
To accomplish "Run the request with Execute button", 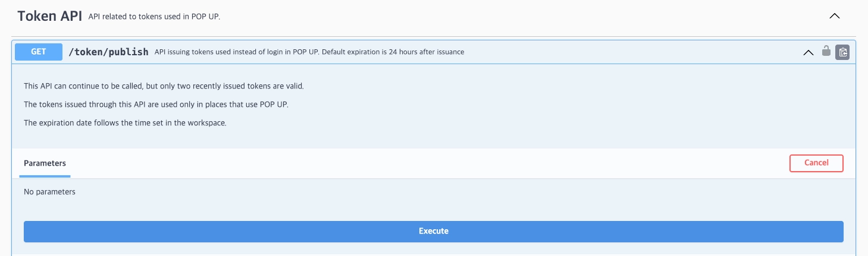I will click(433, 231).
